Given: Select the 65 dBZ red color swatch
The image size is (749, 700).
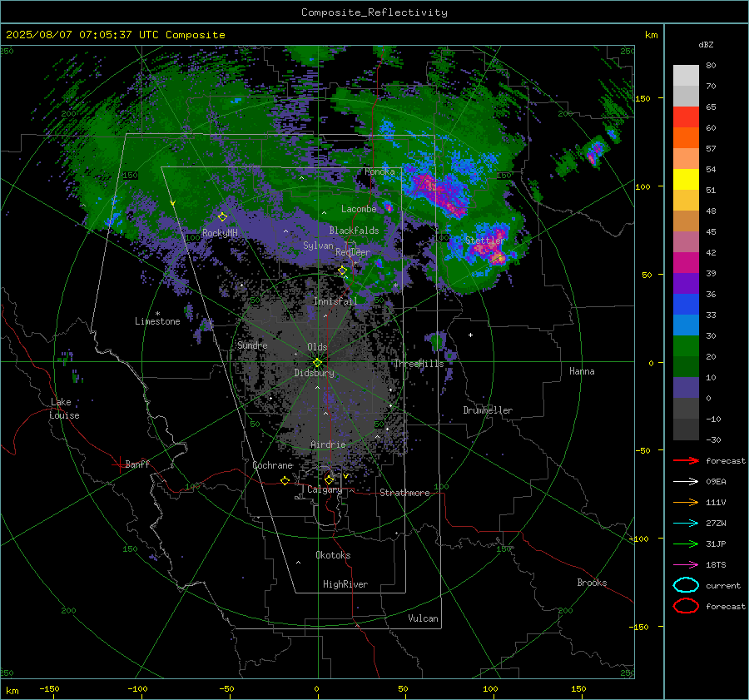Looking at the screenshot, I should point(686,117).
